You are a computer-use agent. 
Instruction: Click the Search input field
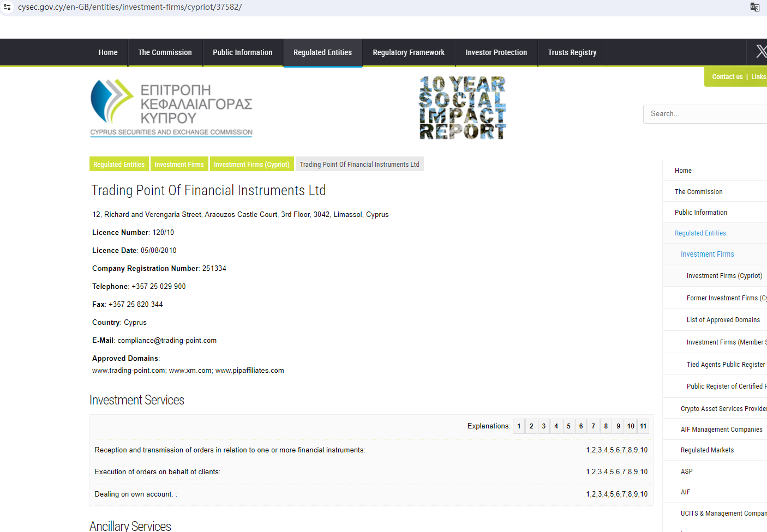(705, 114)
